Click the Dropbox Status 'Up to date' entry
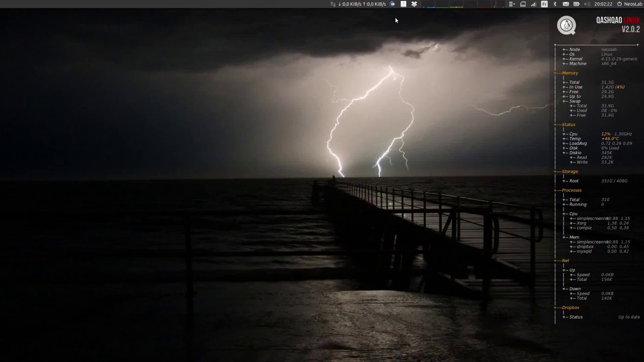Viewport: 644px width, 362px height. click(629, 317)
